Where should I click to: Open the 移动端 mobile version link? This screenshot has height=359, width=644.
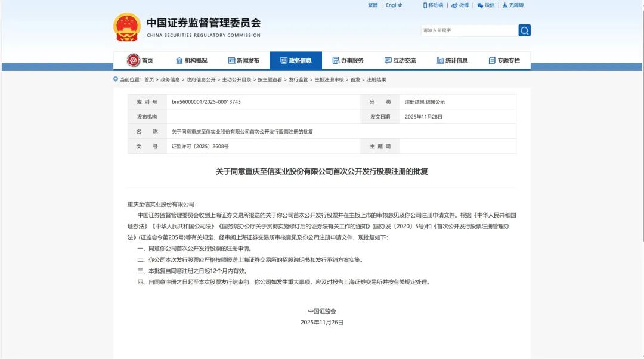click(x=434, y=5)
